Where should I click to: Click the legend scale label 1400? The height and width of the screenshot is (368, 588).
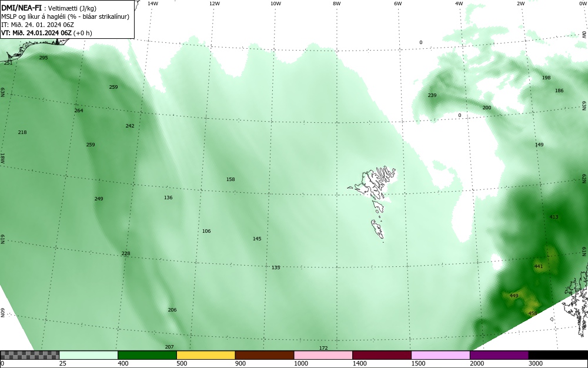coord(360,363)
